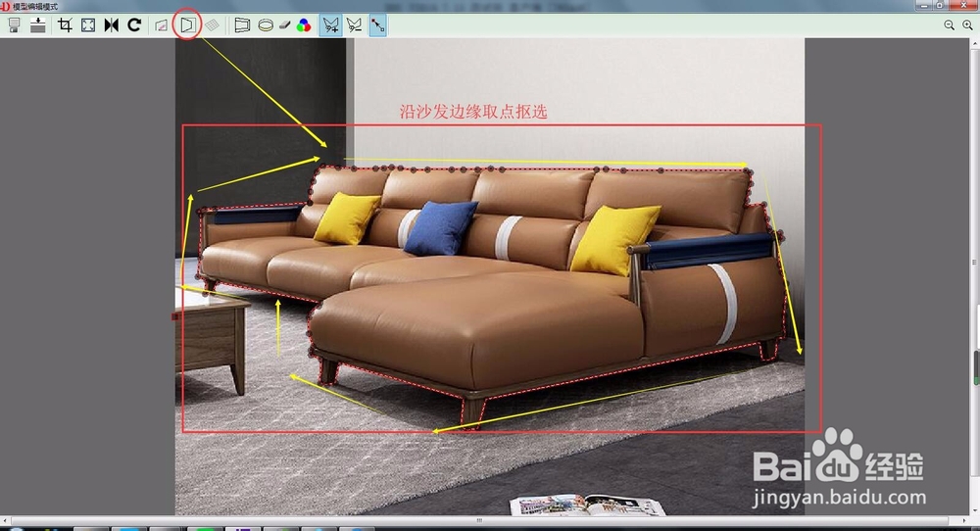Screen dimensions: 980x531
Task: Zoom in with the plus magnifier
Action: (x=967, y=25)
